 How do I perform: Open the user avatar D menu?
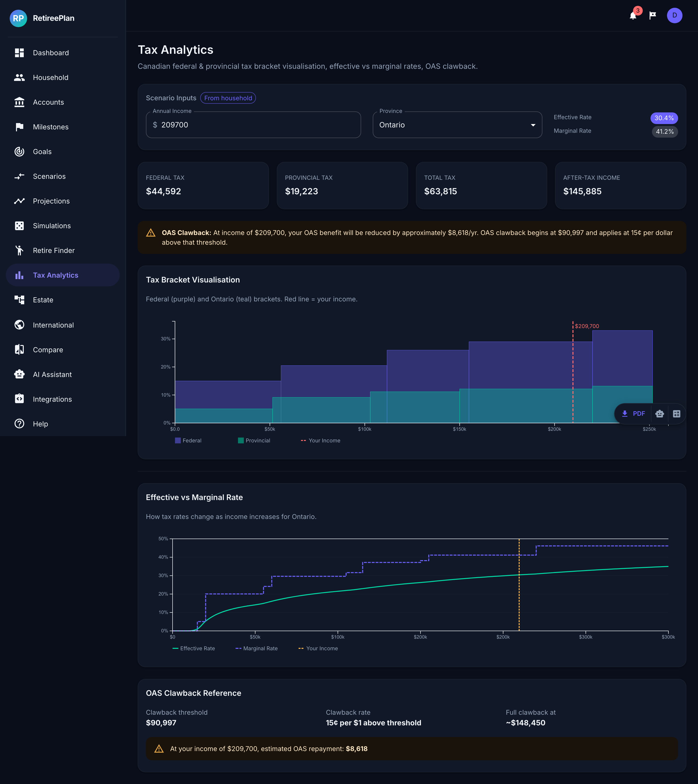pyautogui.click(x=674, y=15)
